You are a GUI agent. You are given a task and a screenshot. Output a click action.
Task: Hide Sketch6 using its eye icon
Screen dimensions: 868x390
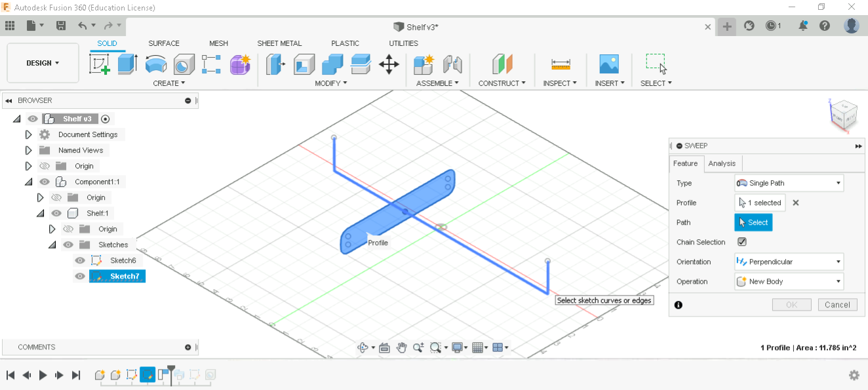point(80,260)
